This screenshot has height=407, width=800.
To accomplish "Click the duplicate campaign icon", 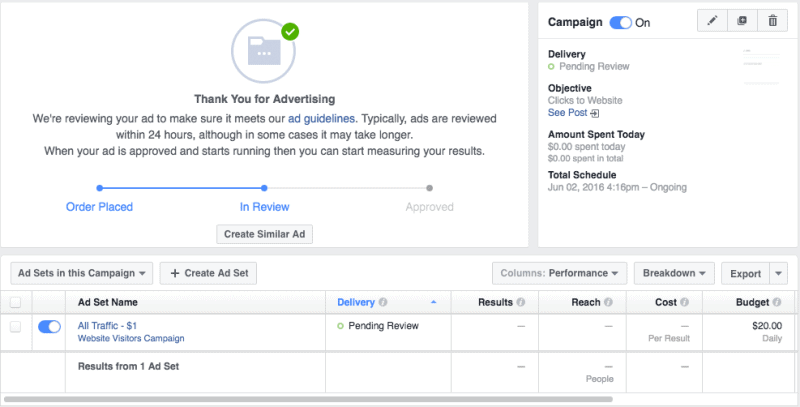I will pos(742,22).
